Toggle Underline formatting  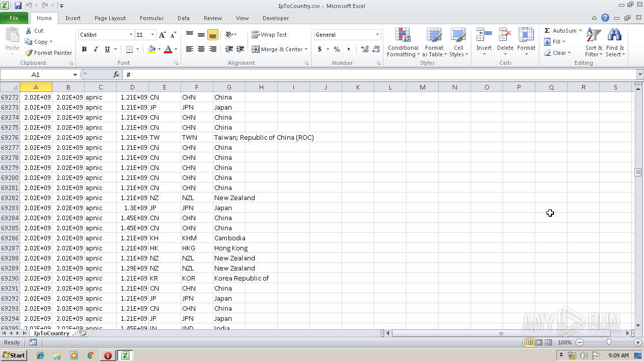pos(107,49)
